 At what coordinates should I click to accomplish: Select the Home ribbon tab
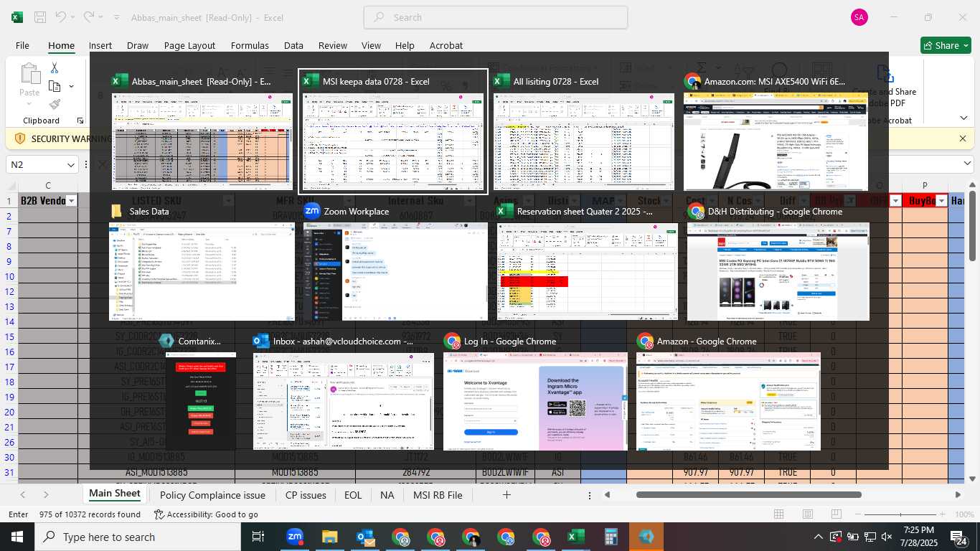[x=61, y=45]
